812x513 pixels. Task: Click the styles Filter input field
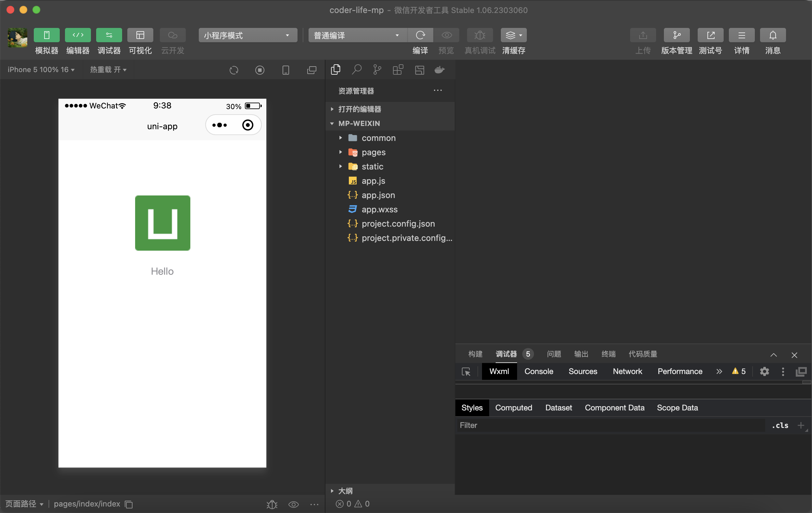click(x=610, y=425)
